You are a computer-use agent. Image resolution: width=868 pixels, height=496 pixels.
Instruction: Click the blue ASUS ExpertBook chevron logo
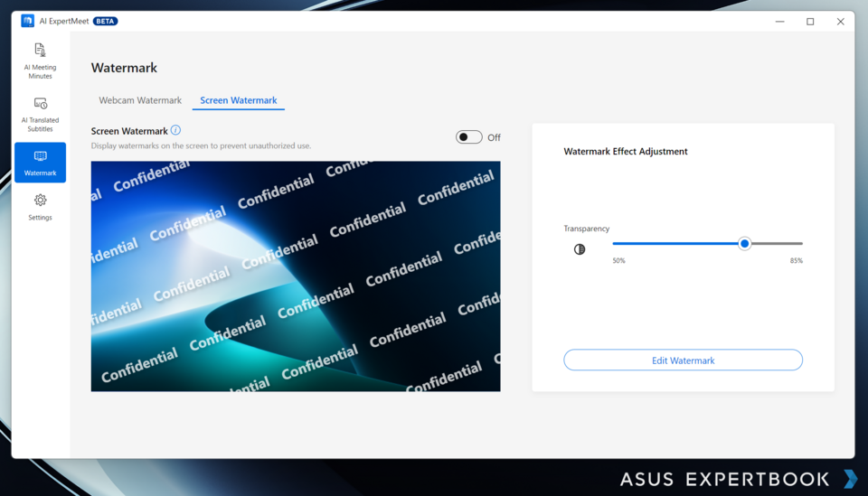(x=849, y=479)
